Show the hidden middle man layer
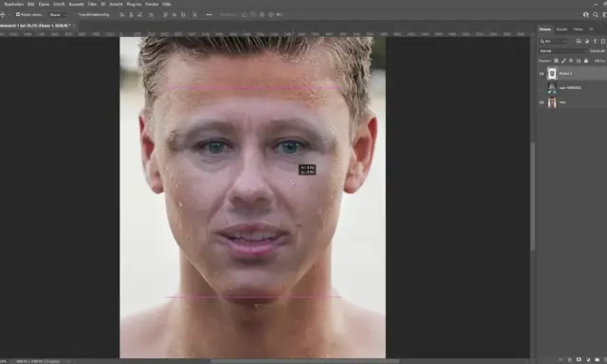The height and width of the screenshot is (364, 607). pos(542,88)
